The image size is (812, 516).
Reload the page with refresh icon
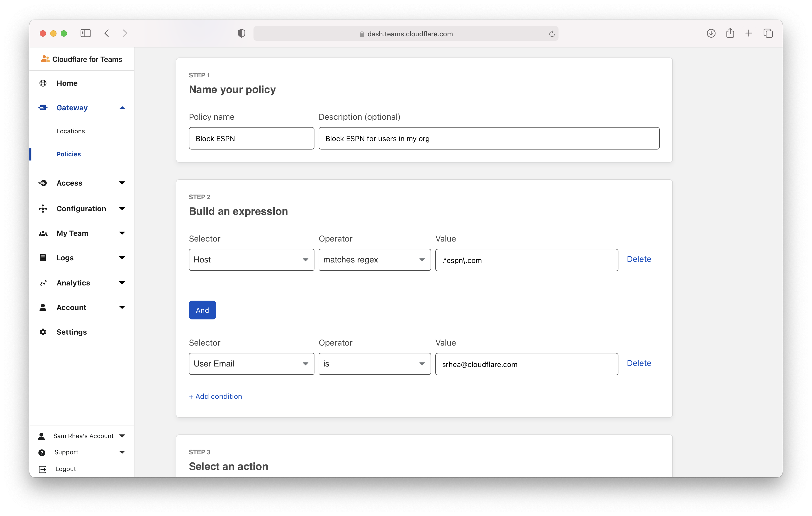pyautogui.click(x=552, y=34)
